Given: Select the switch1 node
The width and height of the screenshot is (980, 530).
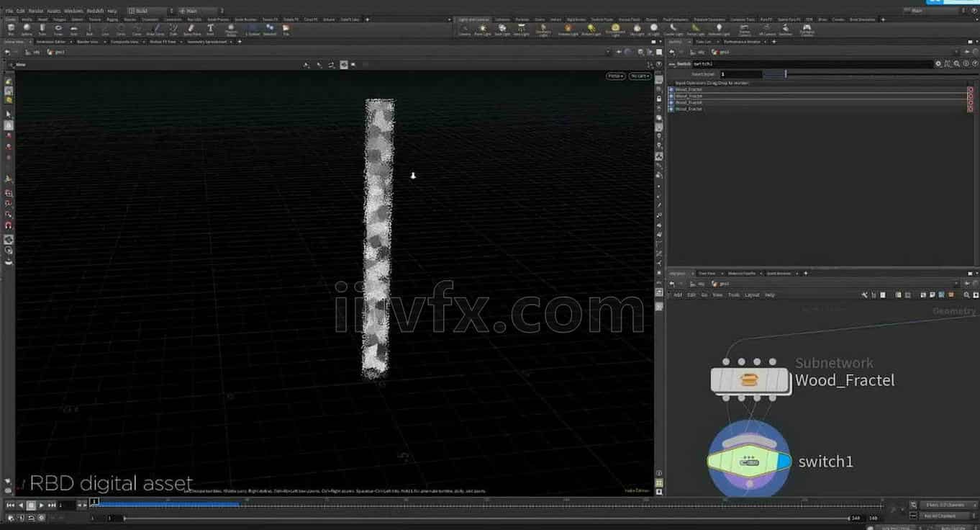Looking at the screenshot, I should click(748, 461).
